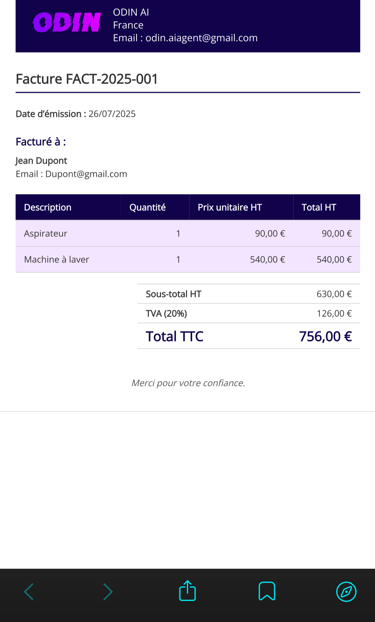
Task: Tap the compass browser icon
Action: (x=346, y=591)
